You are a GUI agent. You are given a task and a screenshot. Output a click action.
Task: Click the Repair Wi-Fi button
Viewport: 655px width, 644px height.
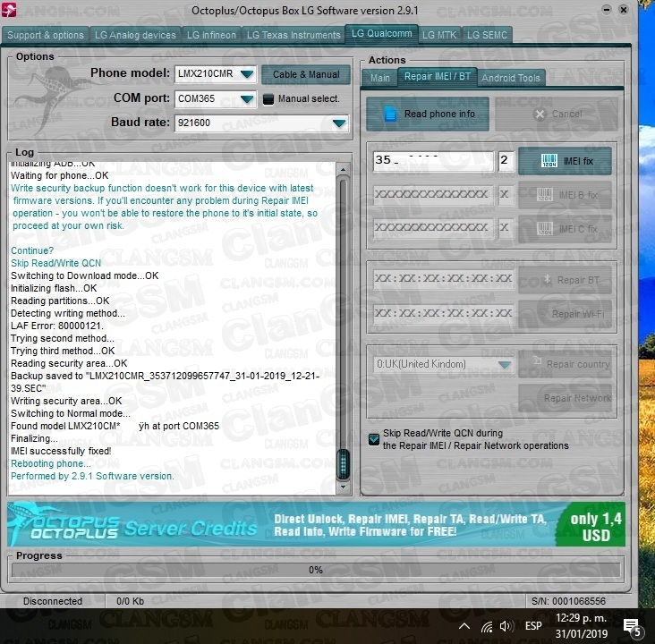pos(565,314)
